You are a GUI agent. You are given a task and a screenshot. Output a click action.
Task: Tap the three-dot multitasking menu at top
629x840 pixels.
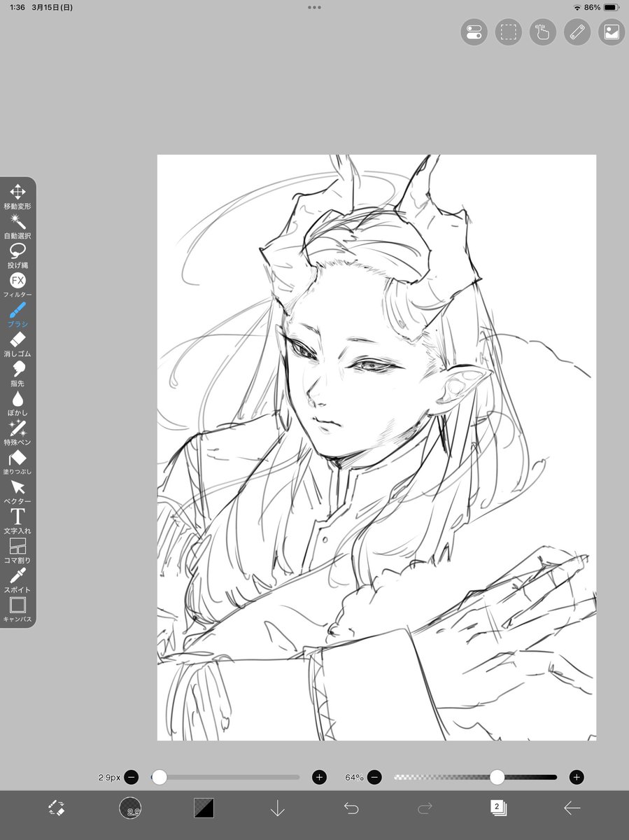coord(314,7)
